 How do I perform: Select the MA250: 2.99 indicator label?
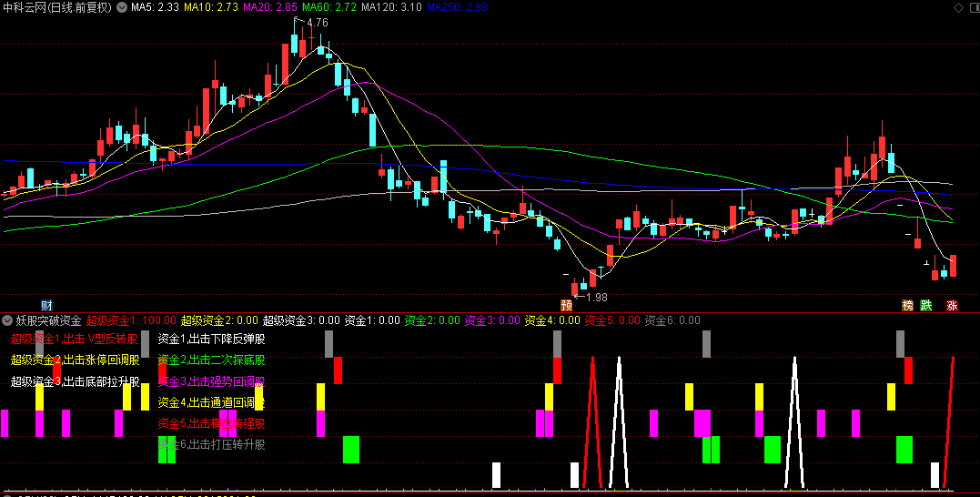pyautogui.click(x=457, y=7)
